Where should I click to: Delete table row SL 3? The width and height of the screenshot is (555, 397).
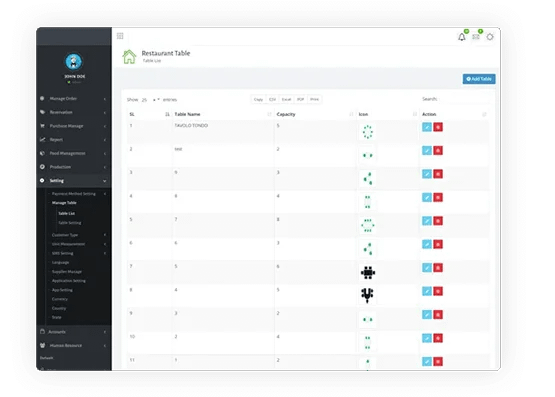438,174
